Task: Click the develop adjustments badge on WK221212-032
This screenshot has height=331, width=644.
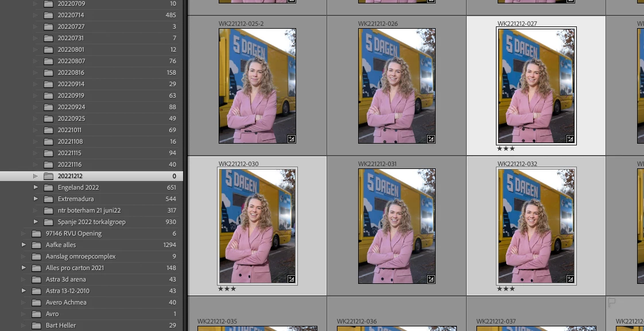Action: (570, 279)
